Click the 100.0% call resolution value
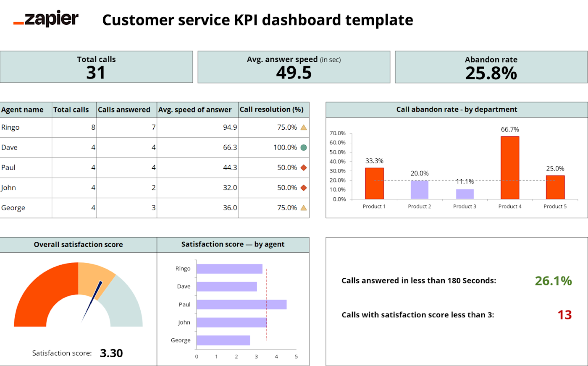Screen dimensions: 588x366 coord(285,148)
